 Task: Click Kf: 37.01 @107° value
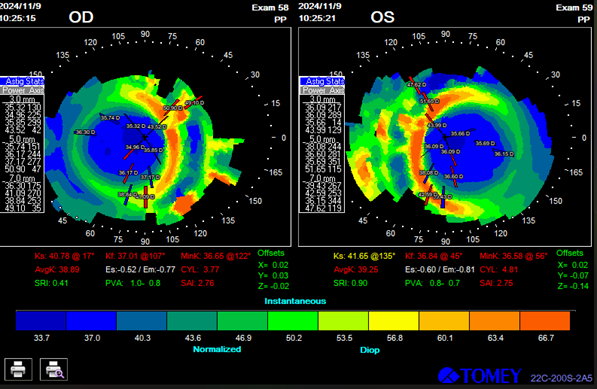(135, 256)
